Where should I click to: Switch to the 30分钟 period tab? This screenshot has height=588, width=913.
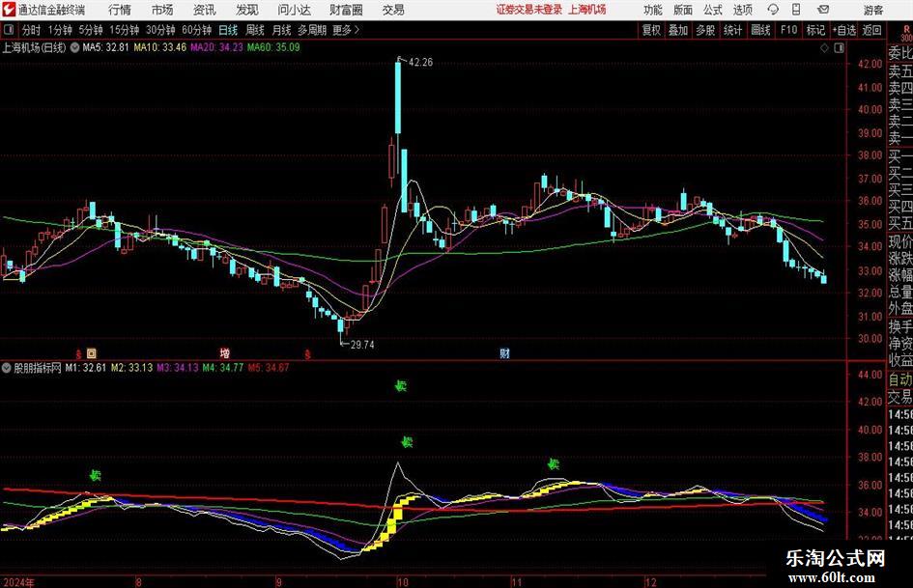[x=160, y=30]
